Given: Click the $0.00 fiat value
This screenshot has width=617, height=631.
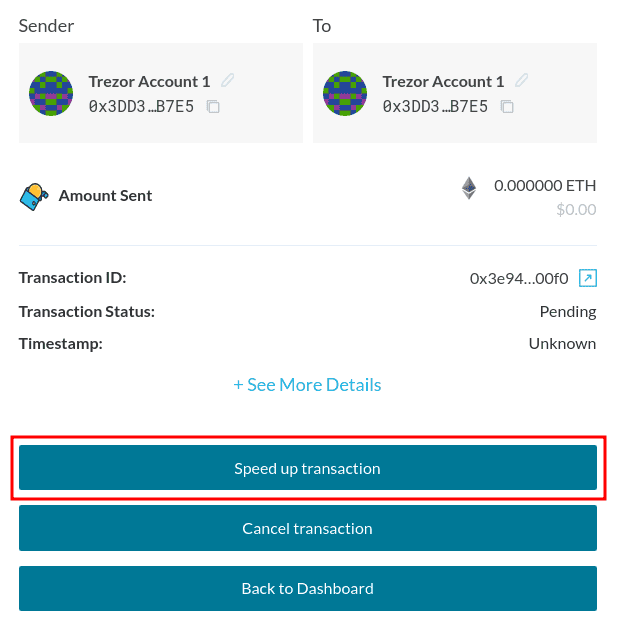Looking at the screenshot, I should pos(576,210).
